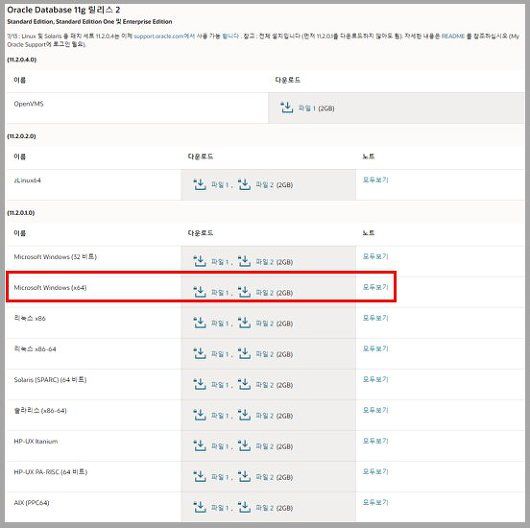This screenshot has width=530, height=528.
Task: Select the OpenVMS row name
Action: (28, 104)
